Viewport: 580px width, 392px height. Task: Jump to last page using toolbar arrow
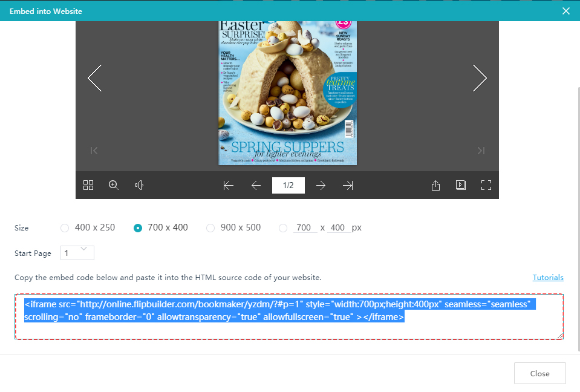[x=348, y=185]
